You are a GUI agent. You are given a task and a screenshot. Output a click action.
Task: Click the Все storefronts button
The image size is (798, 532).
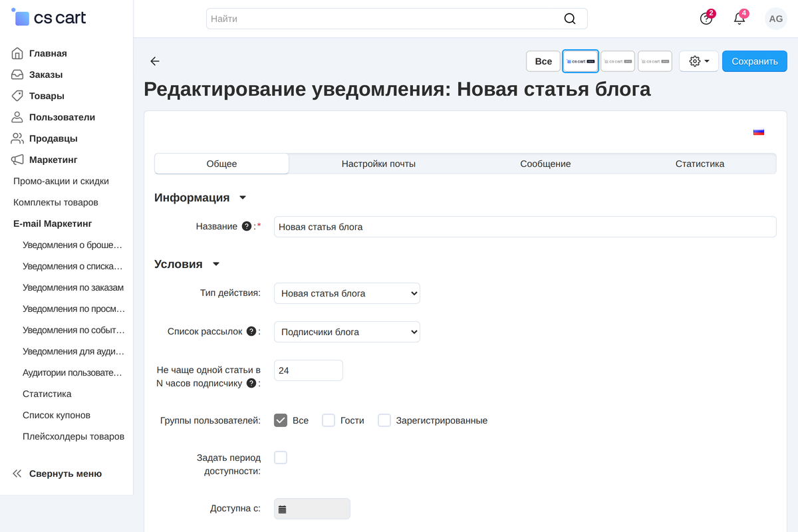tap(543, 61)
